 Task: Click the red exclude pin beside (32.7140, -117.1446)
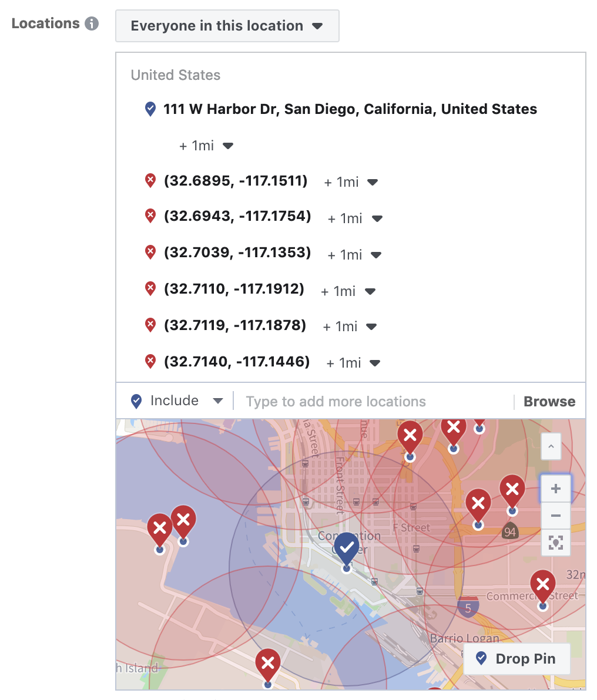(150, 361)
